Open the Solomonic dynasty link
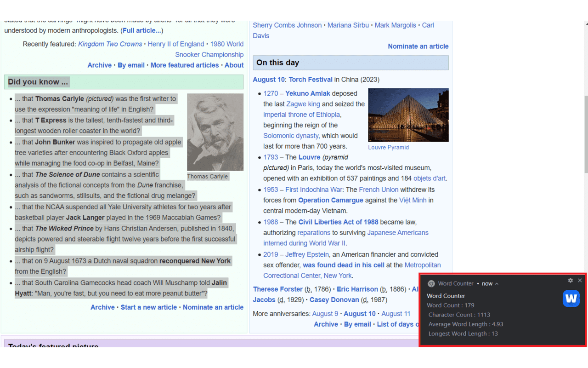The height and width of the screenshot is (368, 588). point(291,136)
